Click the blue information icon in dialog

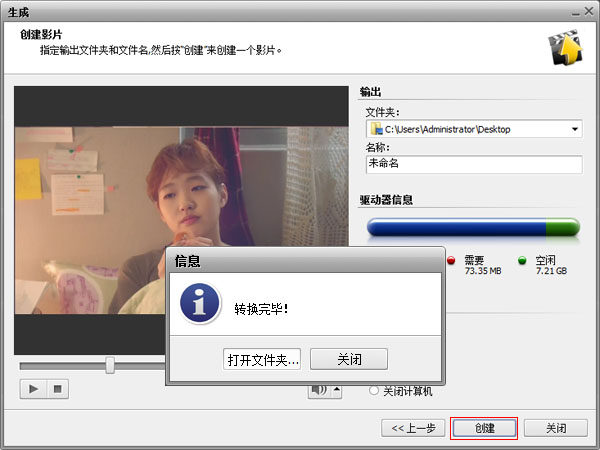(200, 303)
